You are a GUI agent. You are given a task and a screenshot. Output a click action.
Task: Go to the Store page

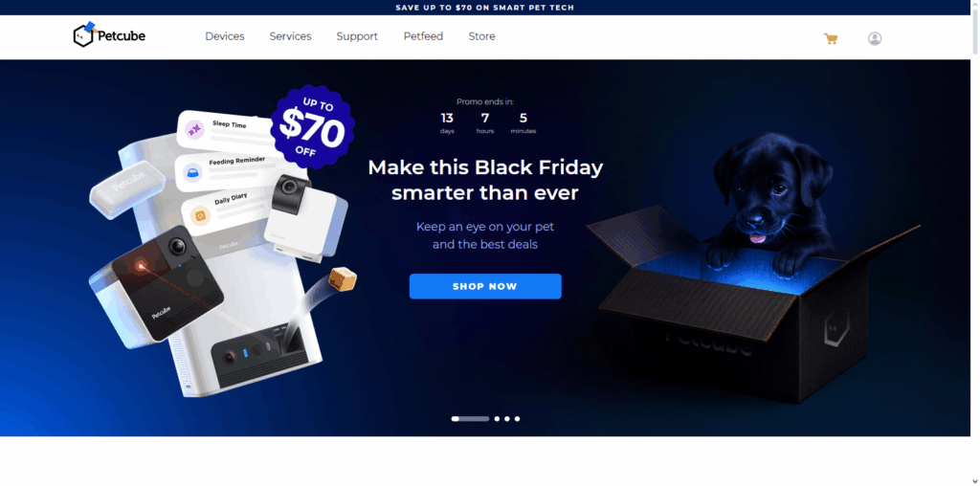coord(482,36)
